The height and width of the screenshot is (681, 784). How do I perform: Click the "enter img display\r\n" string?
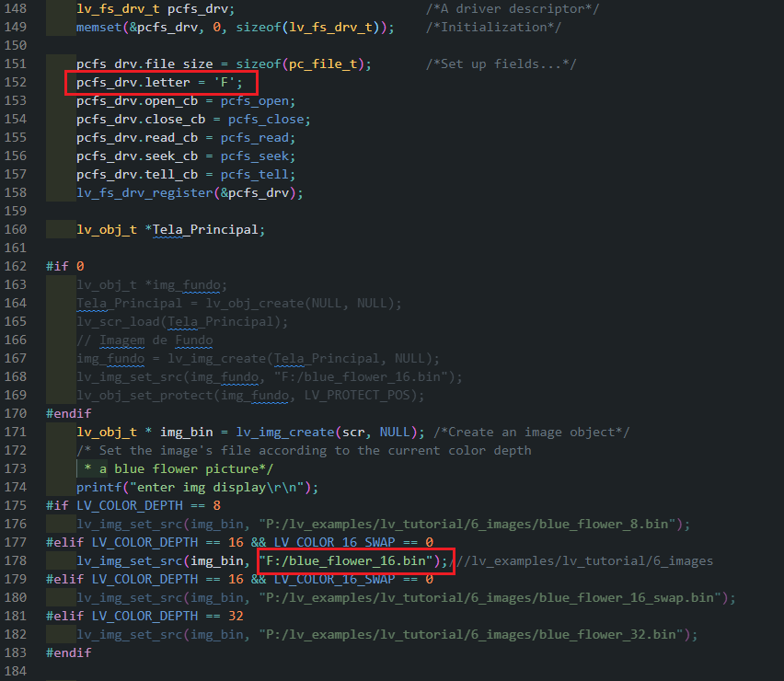click(x=217, y=487)
